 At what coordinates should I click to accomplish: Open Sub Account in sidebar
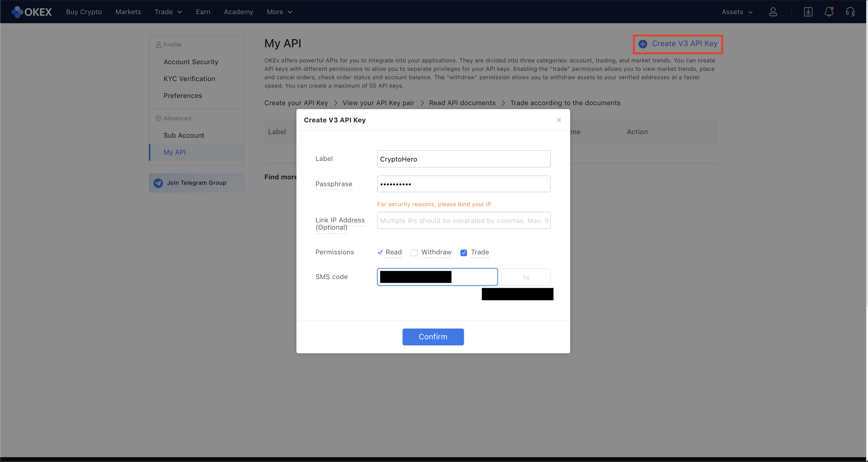184,135
